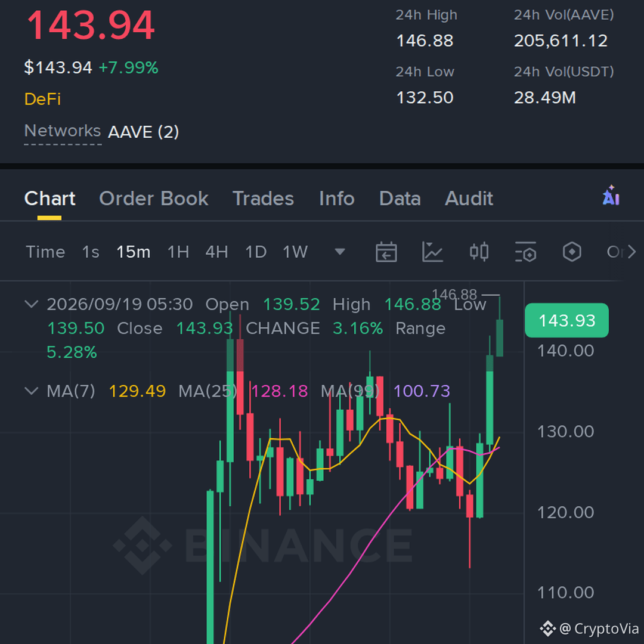Open the calendar date jump icon
Image resolution: width=644 pixels, height=644 pixels.
click(x=386, y=252)
